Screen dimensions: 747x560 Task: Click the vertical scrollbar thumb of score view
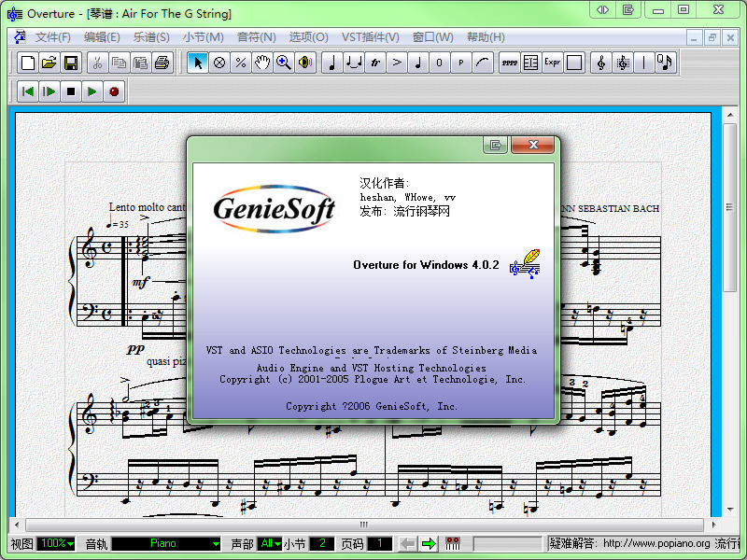pyautogui.click(x=729, y=207)
